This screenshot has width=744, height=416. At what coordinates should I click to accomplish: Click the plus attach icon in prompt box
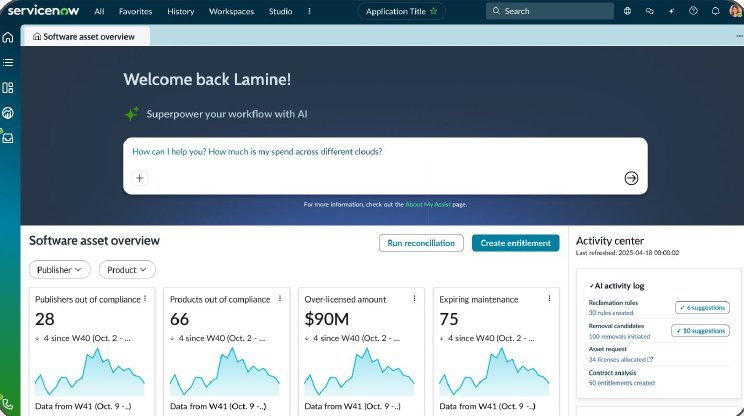pos(140,178)
